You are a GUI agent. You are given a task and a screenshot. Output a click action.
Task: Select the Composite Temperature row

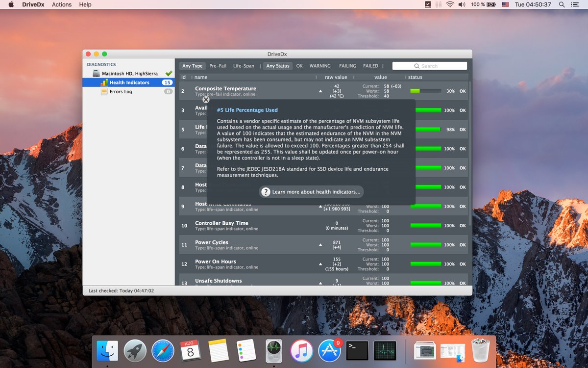323,91
